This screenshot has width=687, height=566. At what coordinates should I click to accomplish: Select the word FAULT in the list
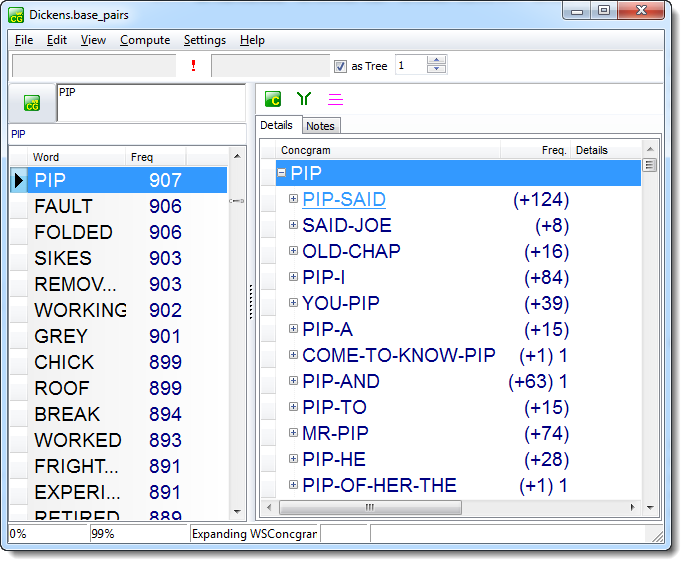[63, 206]
